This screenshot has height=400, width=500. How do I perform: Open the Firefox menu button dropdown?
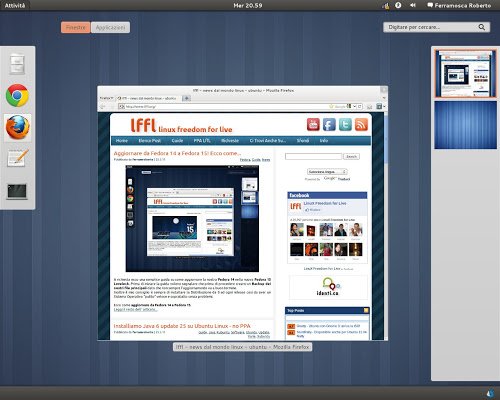coord(107,98)
